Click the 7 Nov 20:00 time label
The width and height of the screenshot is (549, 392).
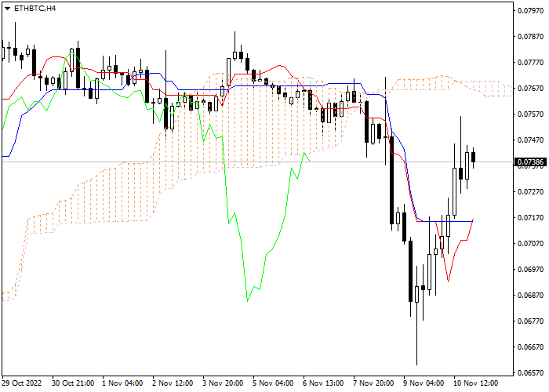tap(373, 383)
